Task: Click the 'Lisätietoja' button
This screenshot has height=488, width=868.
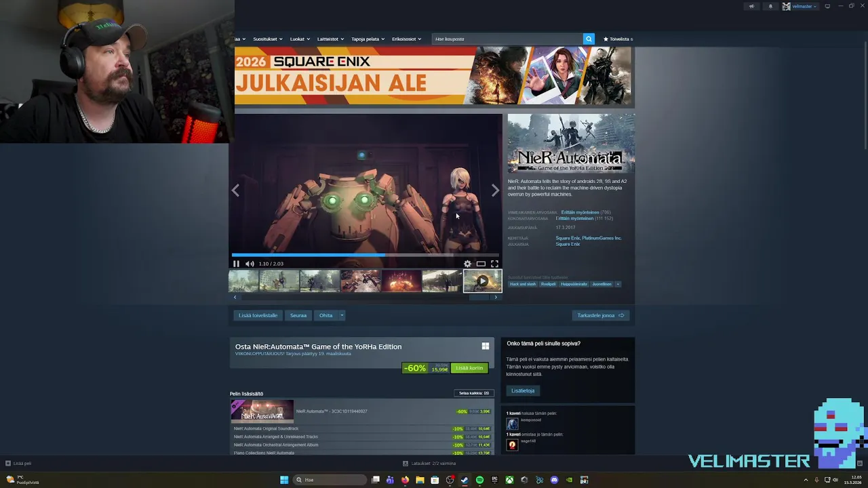Action: (x=523, y=390)
